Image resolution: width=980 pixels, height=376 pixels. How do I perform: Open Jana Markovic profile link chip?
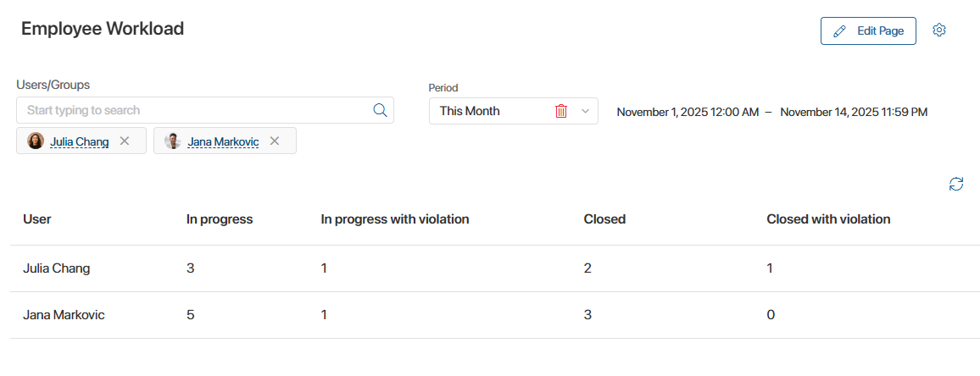[x=223, y=141]
